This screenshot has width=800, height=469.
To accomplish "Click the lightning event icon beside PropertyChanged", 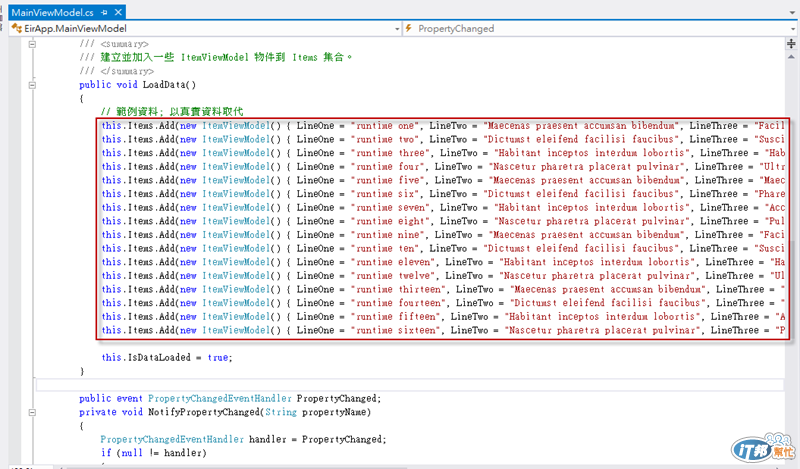I will click(x=409, y=29).
